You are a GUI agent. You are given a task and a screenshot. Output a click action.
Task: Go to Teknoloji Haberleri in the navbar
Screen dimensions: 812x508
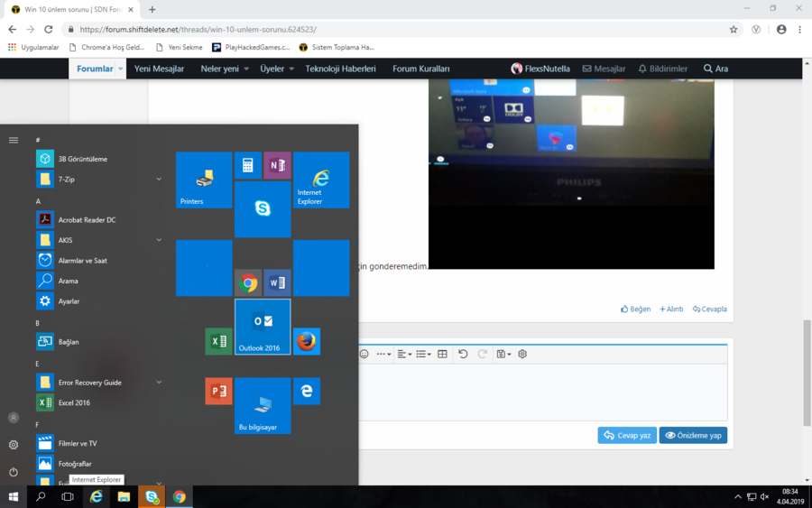(x=339, y=69)
